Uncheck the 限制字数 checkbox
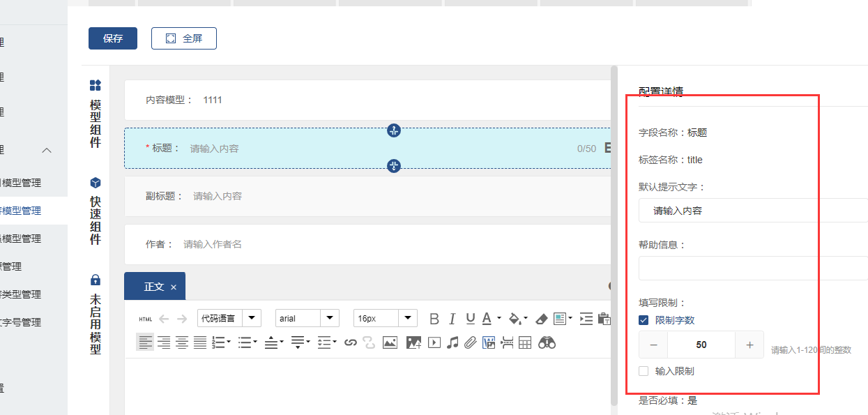 [x=644, y=320]
